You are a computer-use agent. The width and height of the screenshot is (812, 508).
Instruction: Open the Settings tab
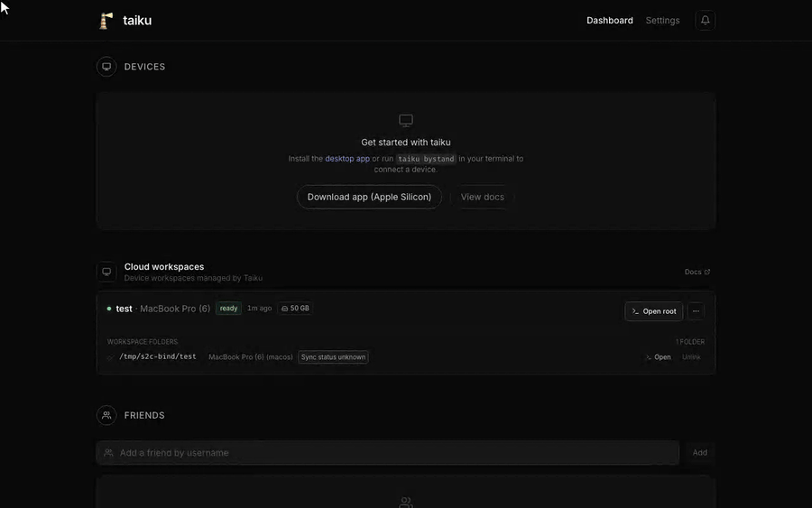pyautogui.click(x=662, y=20)
